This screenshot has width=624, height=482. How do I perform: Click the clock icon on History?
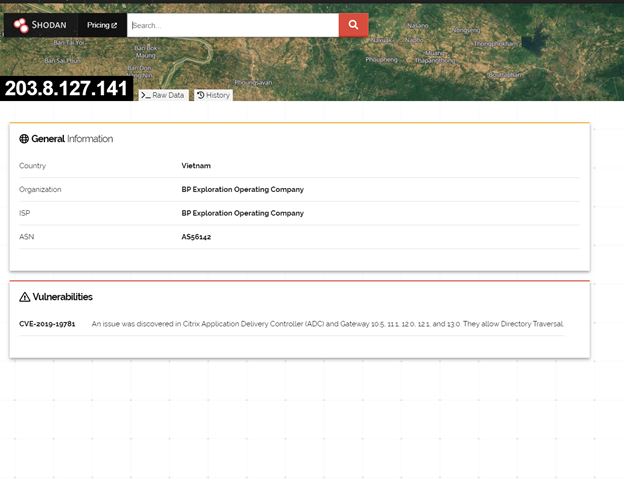pos(201,95)
